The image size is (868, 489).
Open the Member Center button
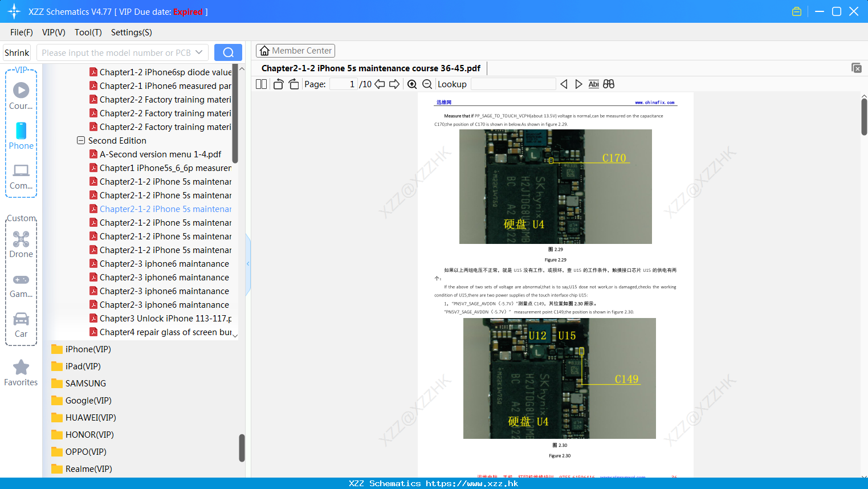(295, 51)
